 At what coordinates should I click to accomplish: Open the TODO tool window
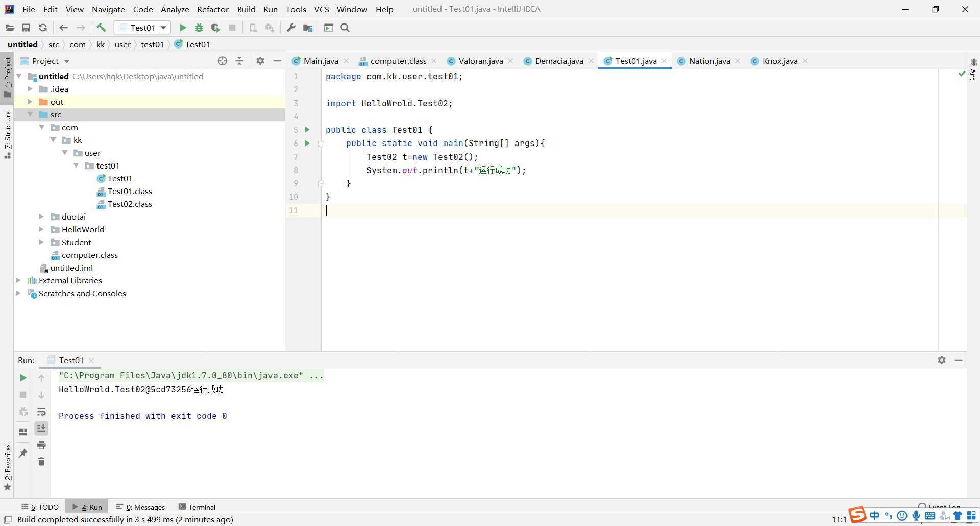tap(40, 507)
